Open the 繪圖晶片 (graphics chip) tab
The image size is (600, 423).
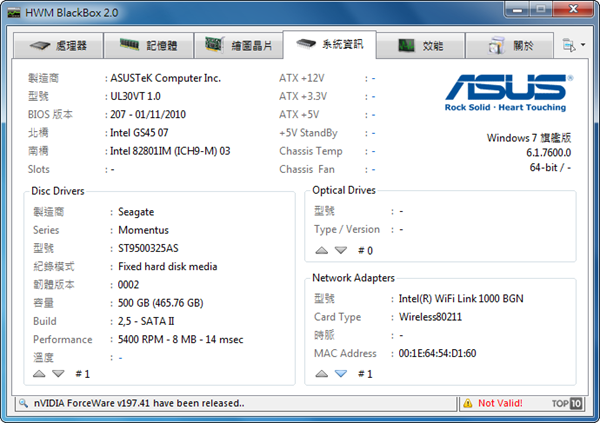click(x=238, y=46)
